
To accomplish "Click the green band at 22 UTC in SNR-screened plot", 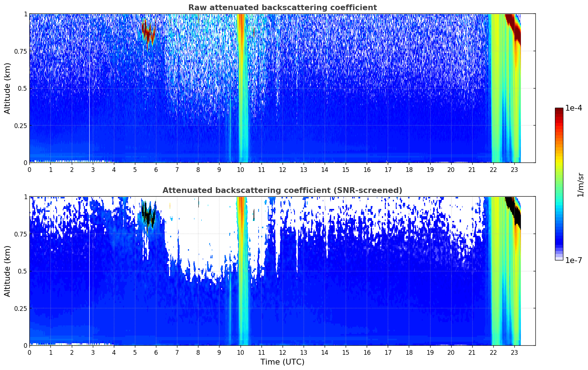I will 496,270.
